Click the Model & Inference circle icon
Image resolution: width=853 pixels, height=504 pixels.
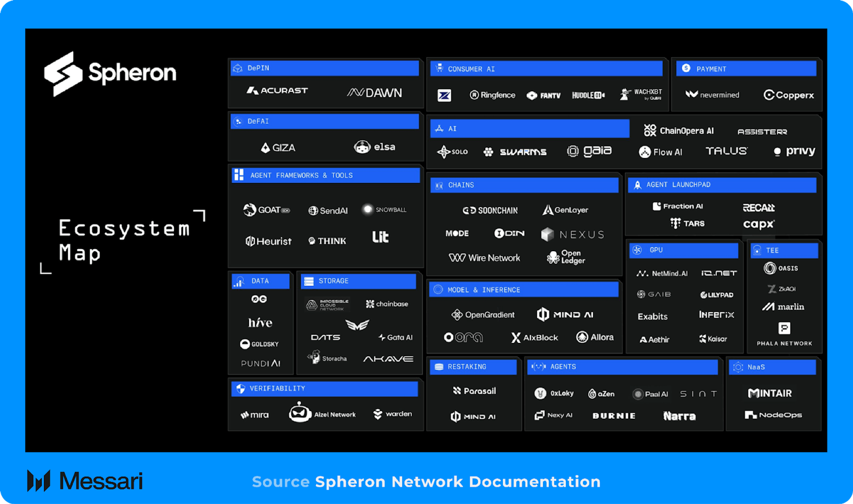[438, 289]
